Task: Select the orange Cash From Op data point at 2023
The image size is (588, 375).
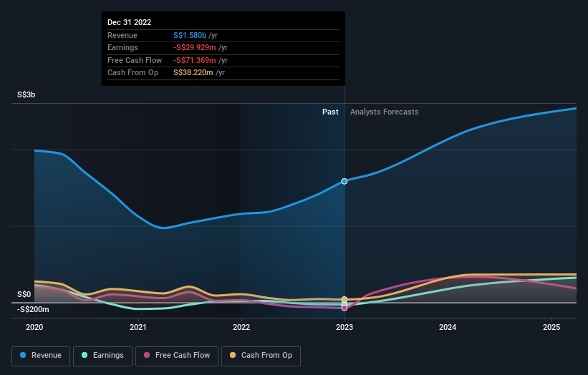Action: pyautogui.click(x=344, y=299)
